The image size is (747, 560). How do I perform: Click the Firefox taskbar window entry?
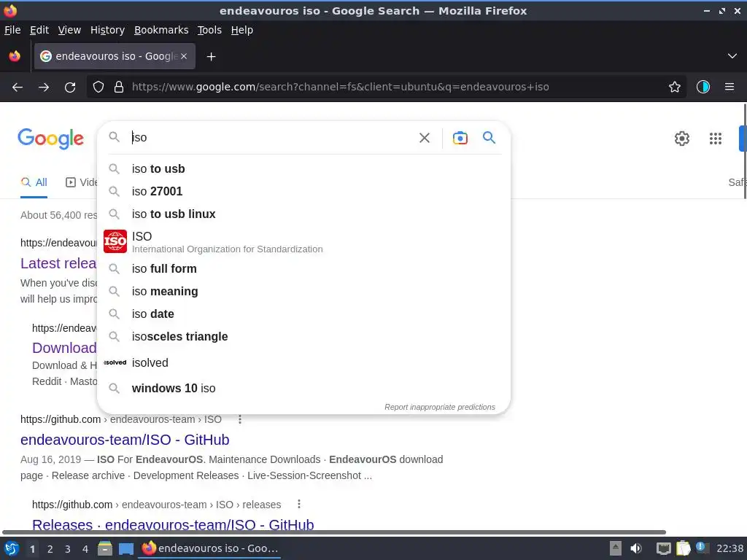(210, 548)
